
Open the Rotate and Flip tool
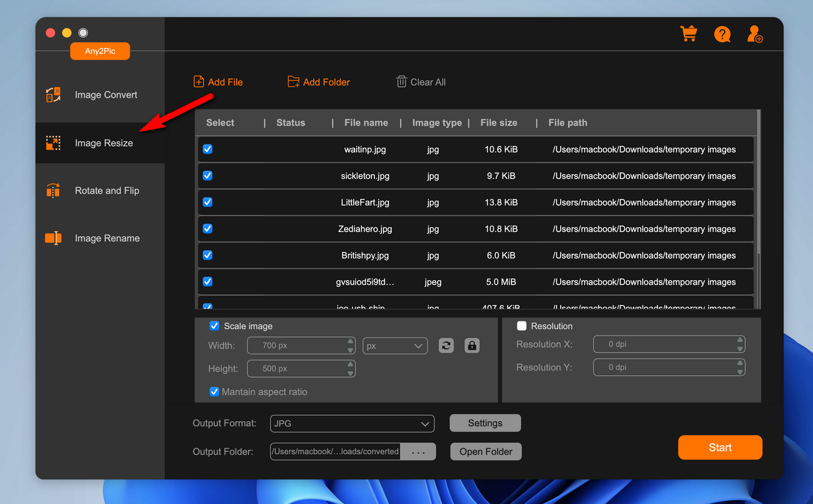[x=107, y=190]
